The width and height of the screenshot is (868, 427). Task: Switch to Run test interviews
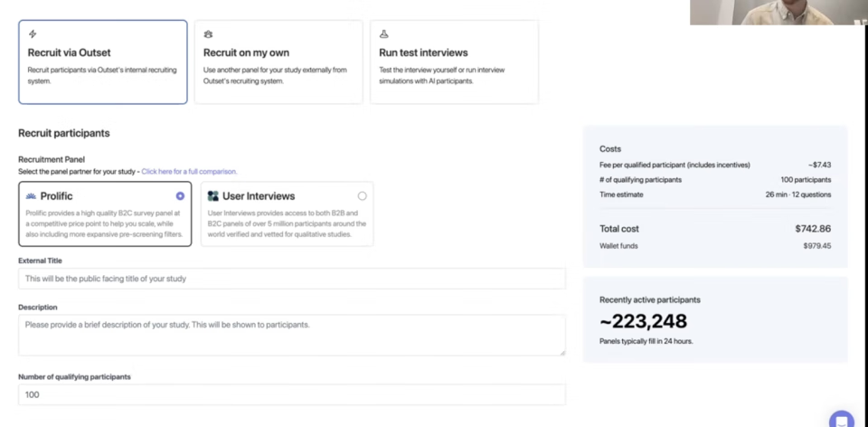pos(454,62)
